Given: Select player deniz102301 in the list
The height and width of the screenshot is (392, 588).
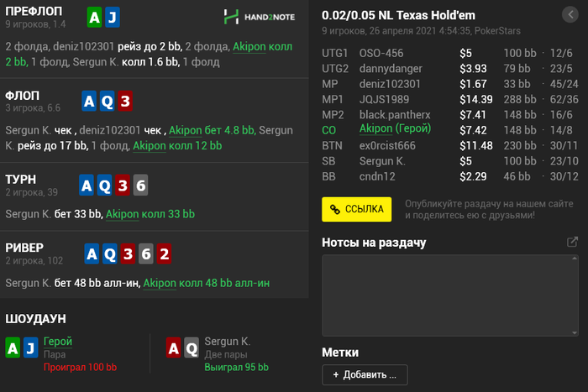Looking at the screenshot, I should 390,84.
